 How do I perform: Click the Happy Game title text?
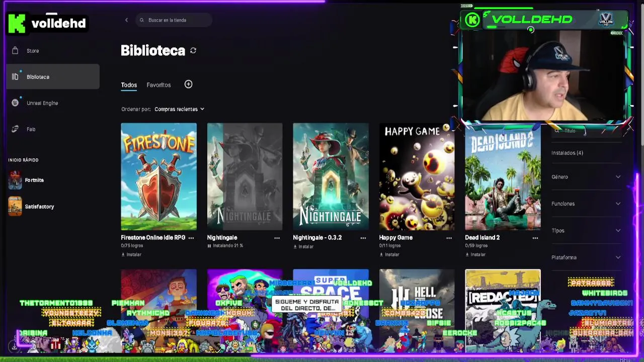point(395,237)
